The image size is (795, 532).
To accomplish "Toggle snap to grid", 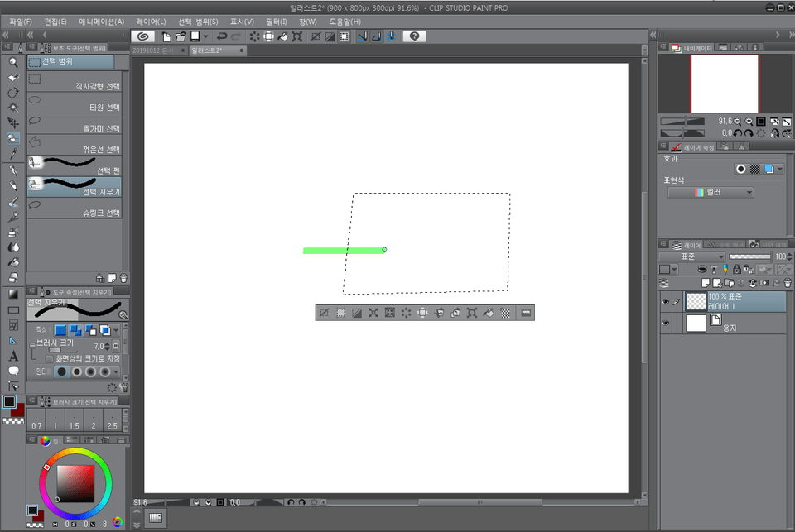I will click(391, 36).
